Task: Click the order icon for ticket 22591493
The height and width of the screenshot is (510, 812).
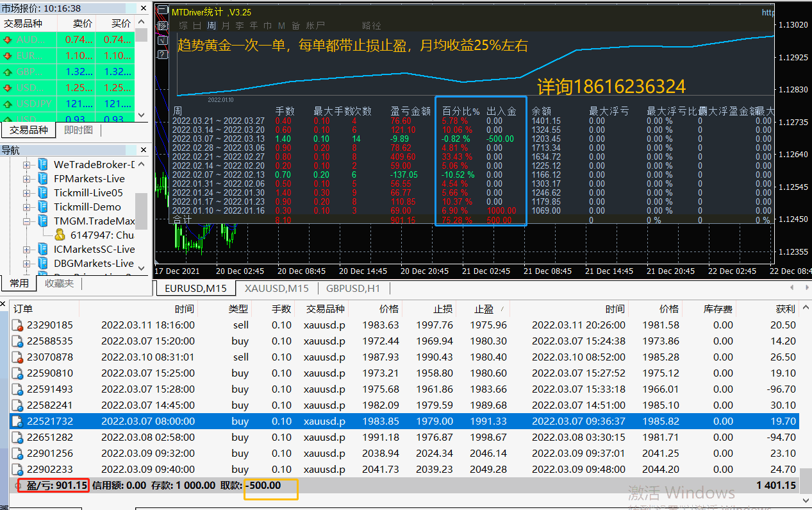Action: 18,389
